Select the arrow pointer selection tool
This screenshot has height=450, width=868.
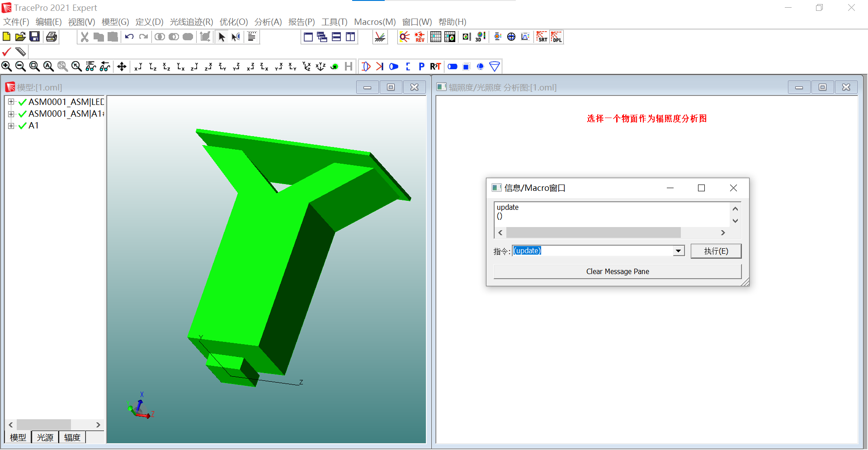(222, 37)
